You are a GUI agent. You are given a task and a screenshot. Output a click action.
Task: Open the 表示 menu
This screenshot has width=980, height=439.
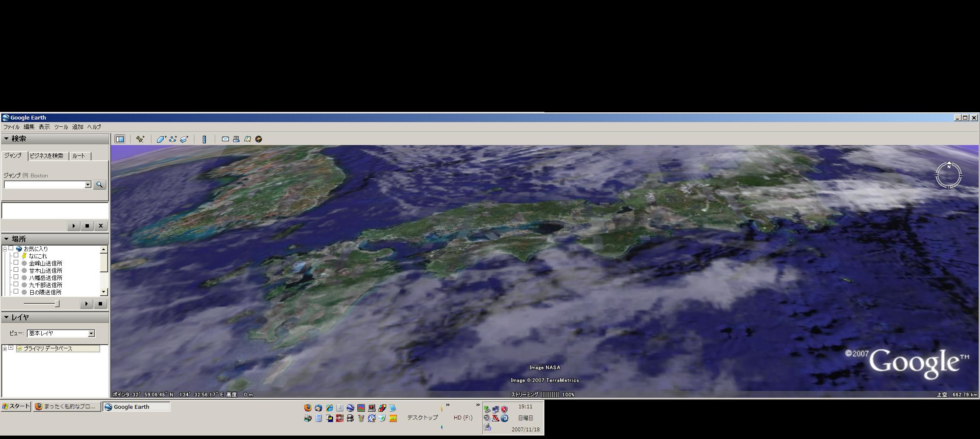point(44,127)
